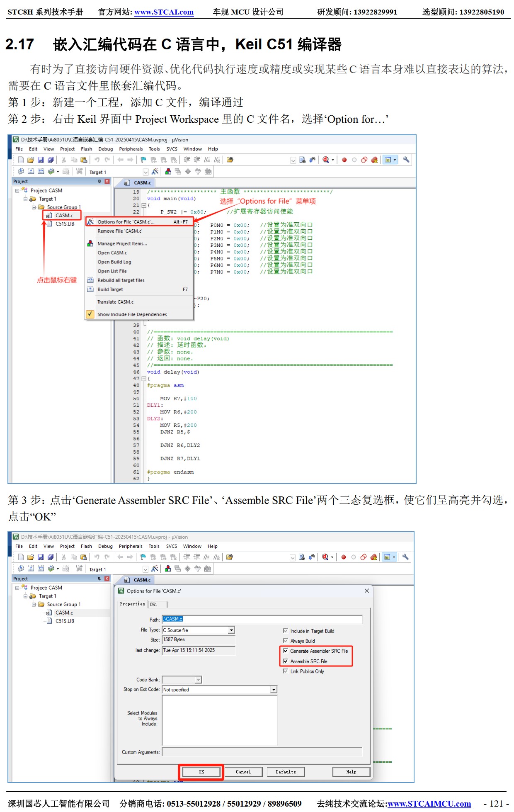
Task: Click Kill All Breakpoints icon in Options dialog screenshot
Action: [x=373, y=557]
